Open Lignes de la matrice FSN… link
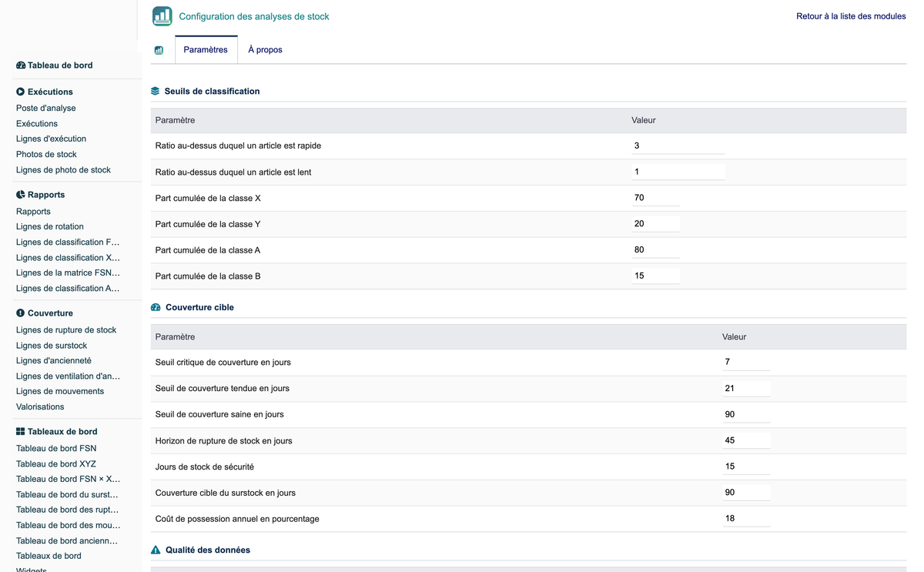 tap(68, 273)
